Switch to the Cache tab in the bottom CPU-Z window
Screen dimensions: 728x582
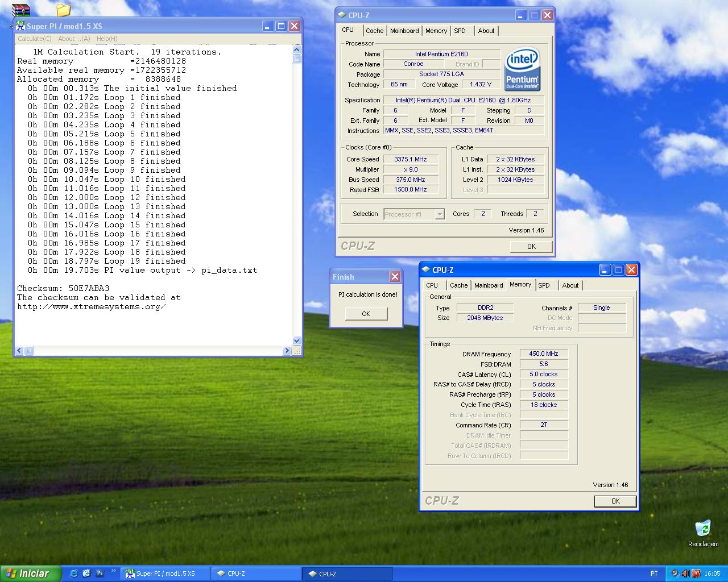[458, 285]
